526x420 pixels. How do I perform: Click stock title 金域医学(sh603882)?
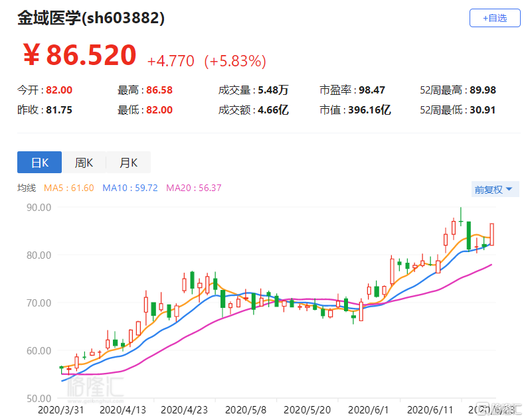point(91,18)
